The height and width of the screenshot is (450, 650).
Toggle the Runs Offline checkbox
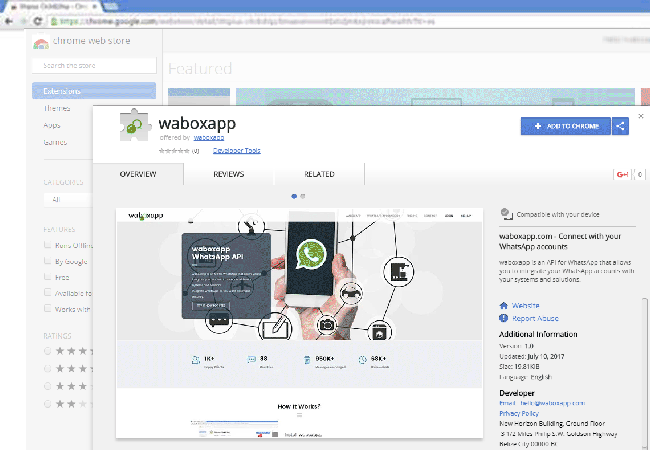pos(48,245)
